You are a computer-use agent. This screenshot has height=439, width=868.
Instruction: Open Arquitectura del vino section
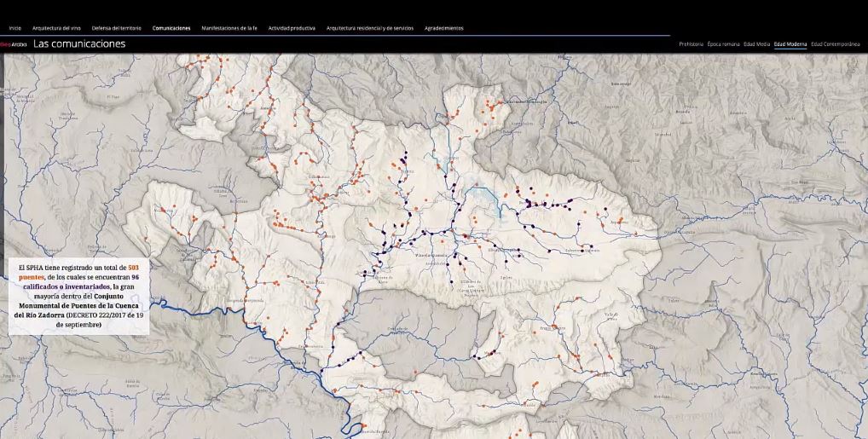pos(56,28)
